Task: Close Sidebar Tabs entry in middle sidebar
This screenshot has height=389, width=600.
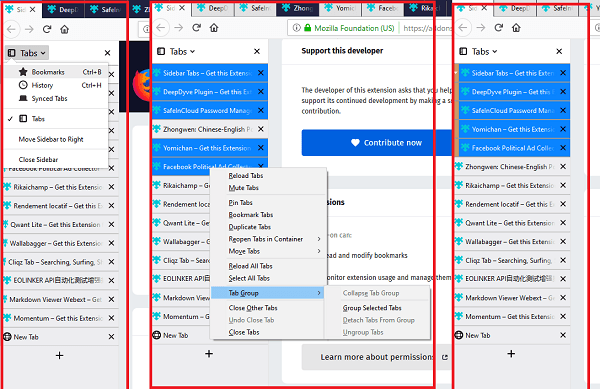Action: point(261,73)
